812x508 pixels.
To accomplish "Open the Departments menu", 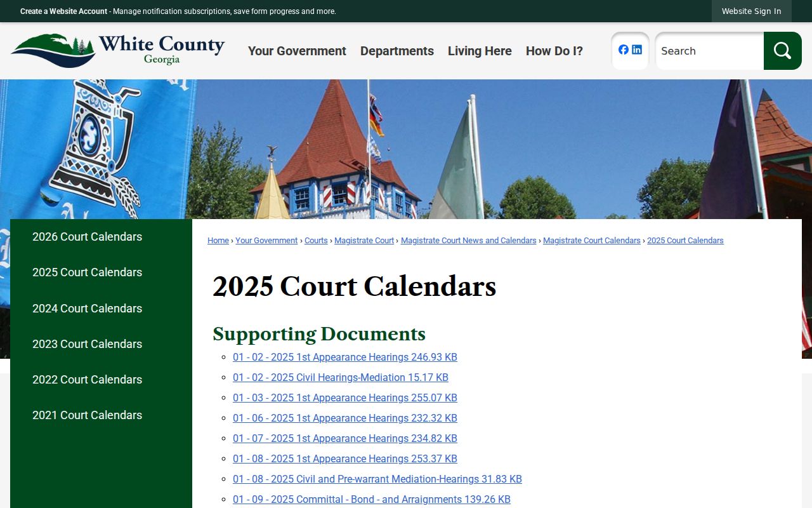I will tap(397, 51).
